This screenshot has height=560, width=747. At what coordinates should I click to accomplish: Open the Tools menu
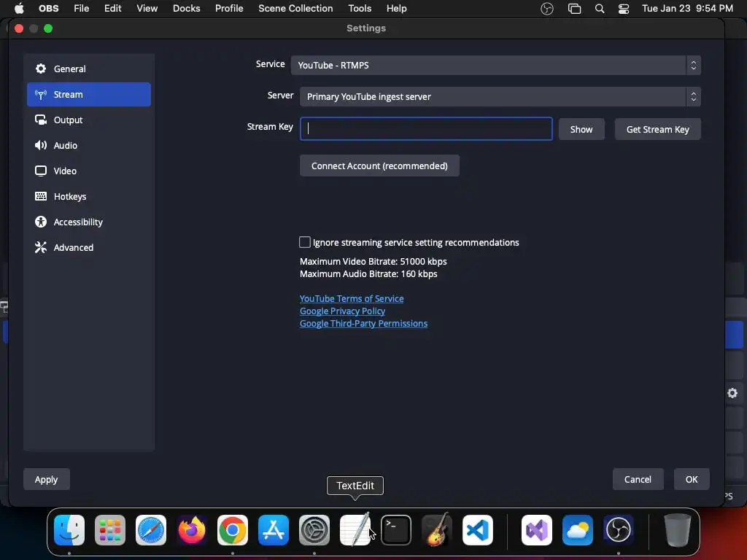pos(360,9)
